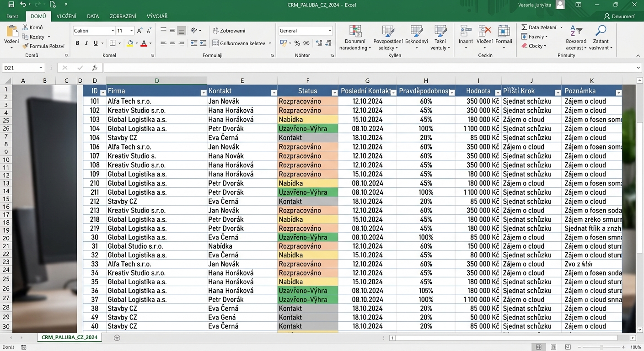The height and width of the screenshot is (351, 644).
Task: Click the insert function fx icon
Action: pos(95,68)
